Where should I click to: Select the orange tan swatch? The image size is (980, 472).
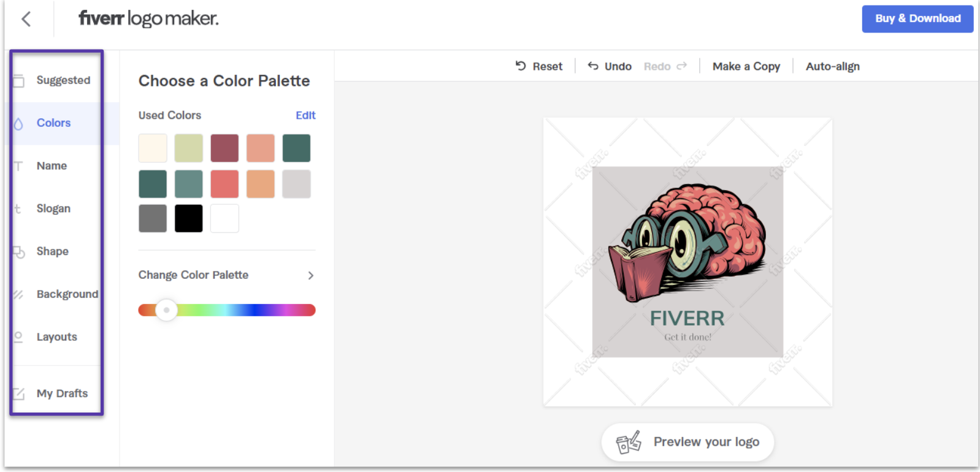coord(261,184)
